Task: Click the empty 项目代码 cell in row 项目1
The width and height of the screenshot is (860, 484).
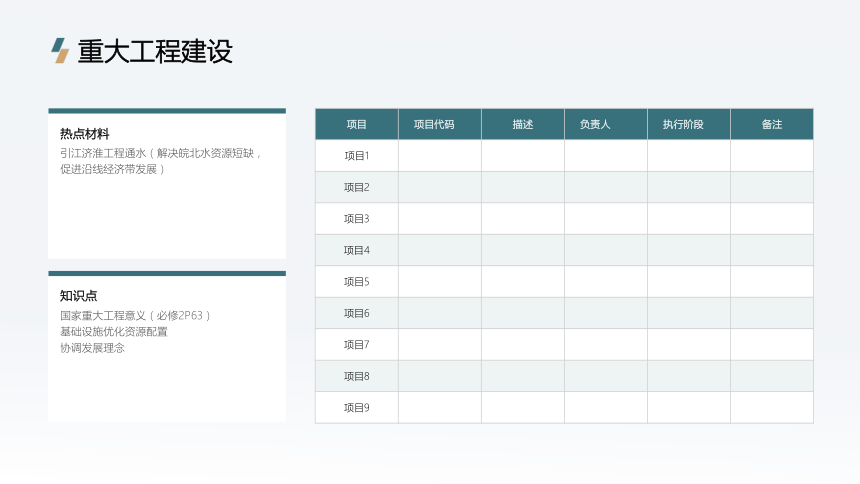Action: pyautogui.click(x=440, y=156)
